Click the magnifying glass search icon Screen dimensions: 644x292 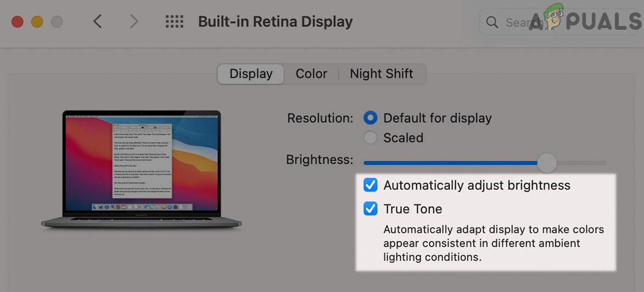coord(492,23)
